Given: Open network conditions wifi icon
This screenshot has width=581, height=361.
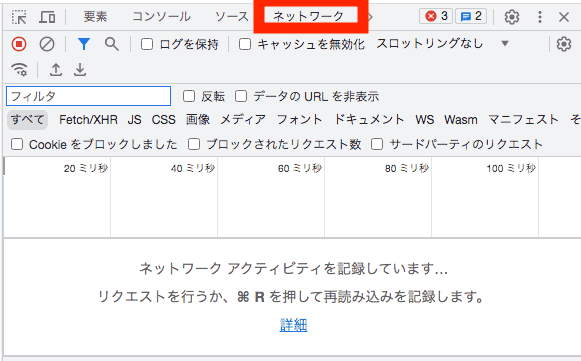Looking at the screenshot, I should pos(20,69).
